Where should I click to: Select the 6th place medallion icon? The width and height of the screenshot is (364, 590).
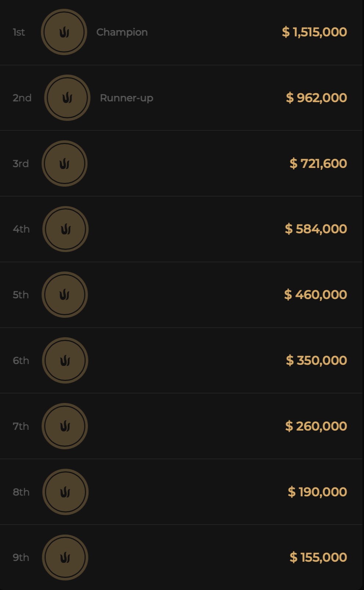[x=65, y=360]
